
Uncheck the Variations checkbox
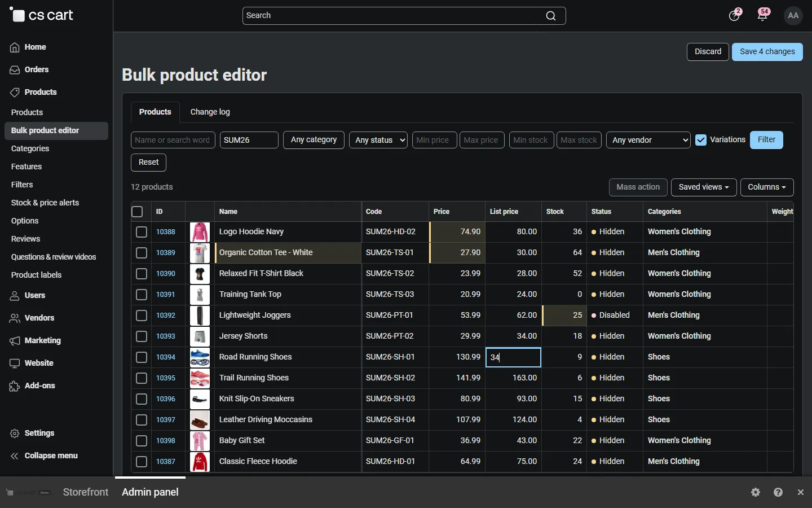[x=701, y=140]
